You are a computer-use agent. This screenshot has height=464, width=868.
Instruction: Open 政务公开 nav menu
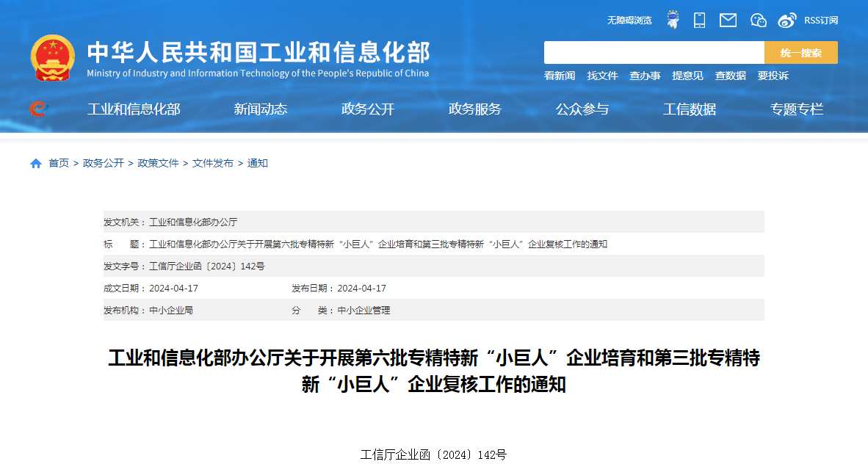point(368,109)
